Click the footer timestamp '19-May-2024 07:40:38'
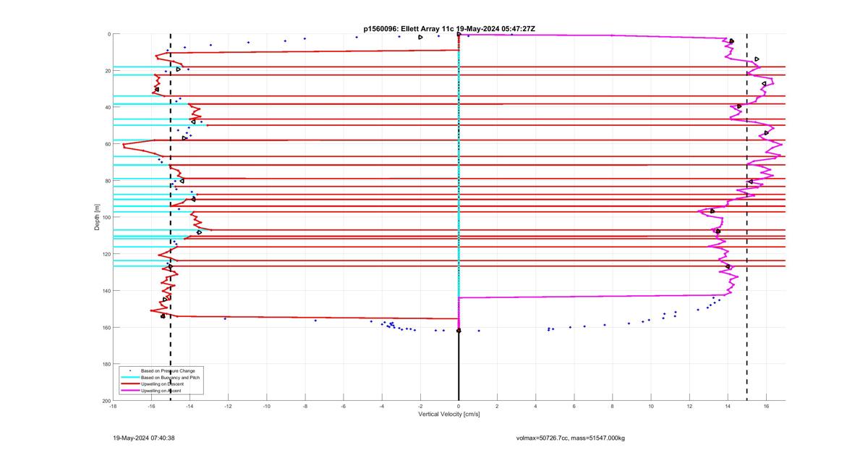Screen dimensions: 868x450 point(144,438)
